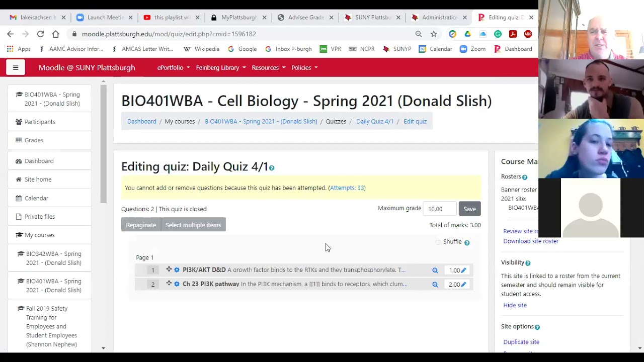Open Grades in the side navigation
Viewport: 644px width, 362px height.
(x=34, y=140)
